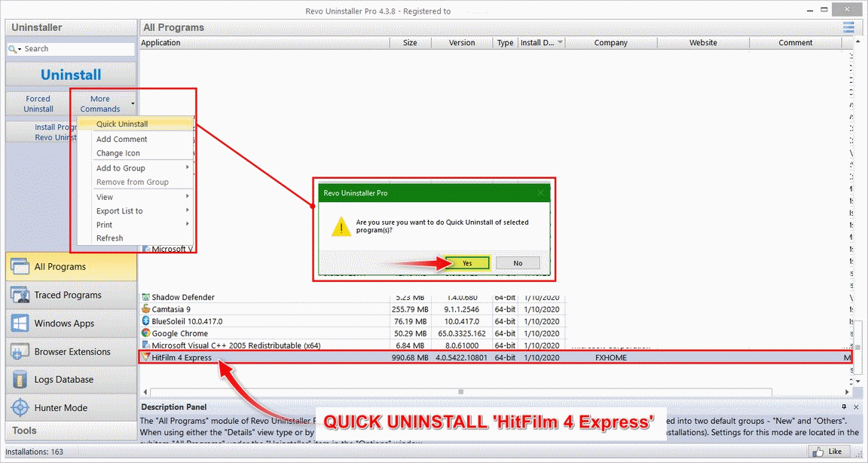Viewport: 868px width, 463px height.
Task: Click the large Uninstall button
Action: pyautogui.click(x=71, y=75)
